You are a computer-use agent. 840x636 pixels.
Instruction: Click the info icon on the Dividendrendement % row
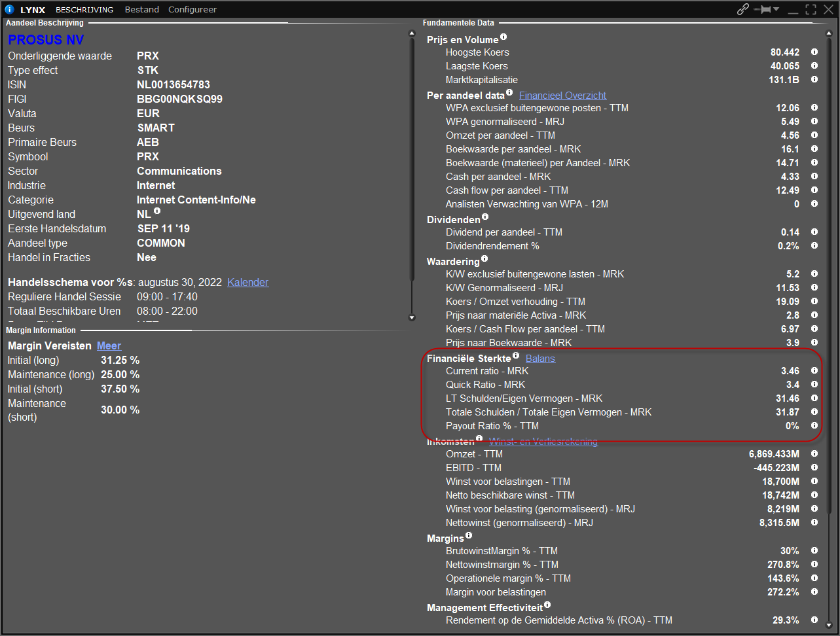pyautogui.click(x=814, y=245)
